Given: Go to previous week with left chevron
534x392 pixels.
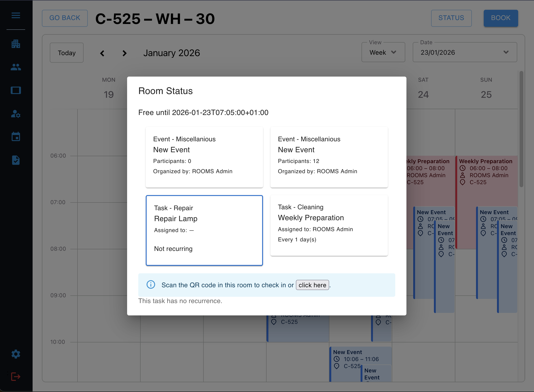Looking at the screenshot, I should pyautogui.click(x=102, y=53).
